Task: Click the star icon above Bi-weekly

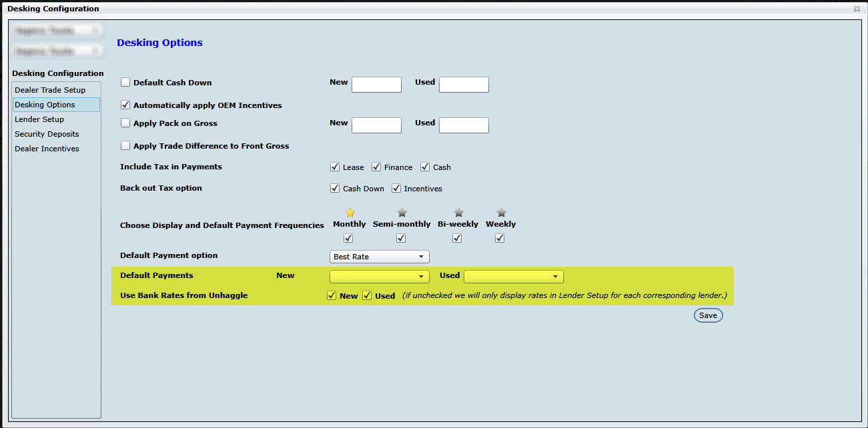Action: pyautogui.click(x=458, y=213)
